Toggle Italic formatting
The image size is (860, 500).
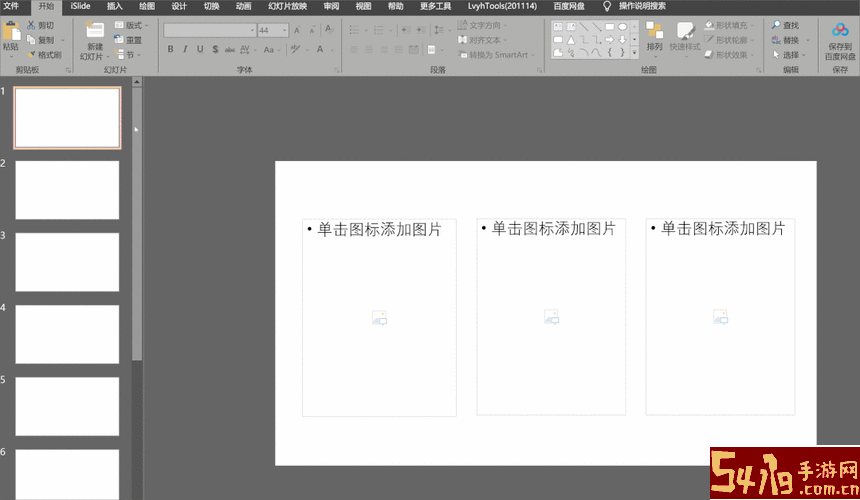185,49
